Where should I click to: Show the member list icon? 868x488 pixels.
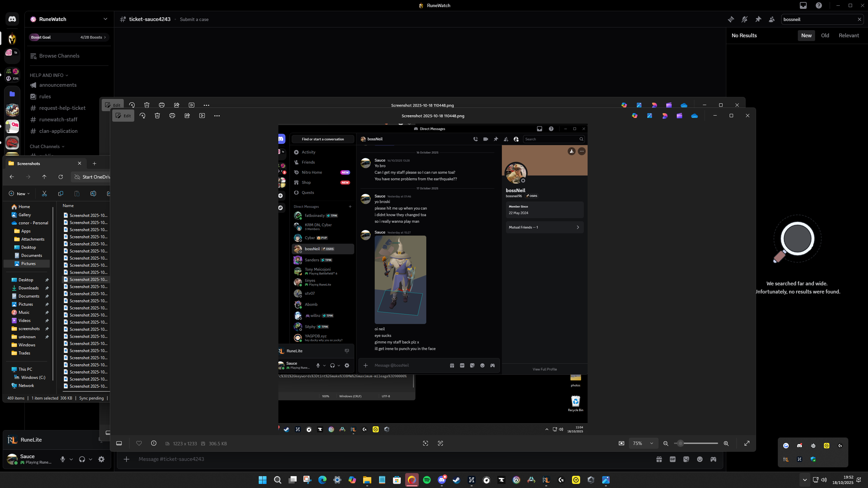tap(772, 19)
